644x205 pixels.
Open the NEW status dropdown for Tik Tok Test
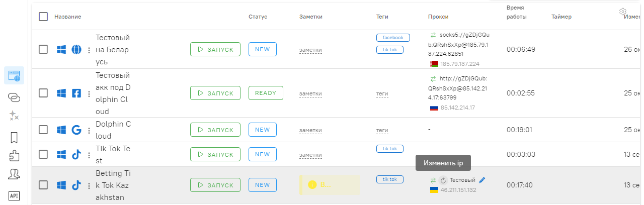point(262,155)
